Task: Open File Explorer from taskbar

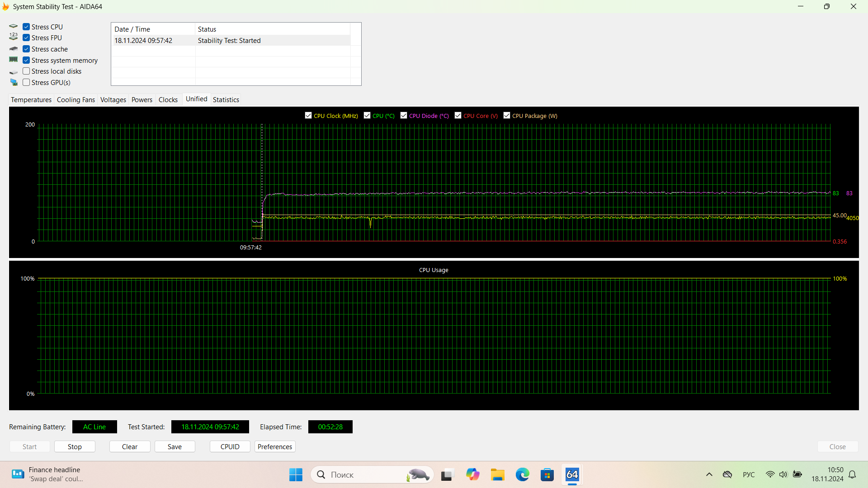Action: click(x=497, y=474)
